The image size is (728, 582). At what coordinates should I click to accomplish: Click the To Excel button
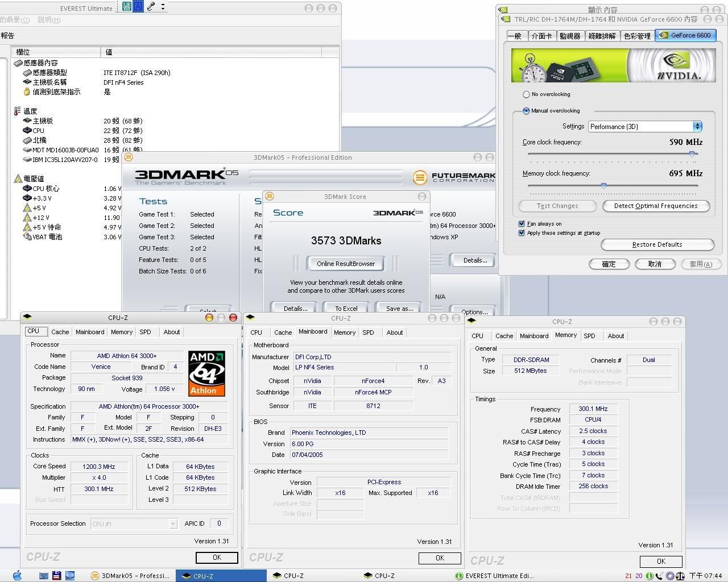(x=346, y=308)
